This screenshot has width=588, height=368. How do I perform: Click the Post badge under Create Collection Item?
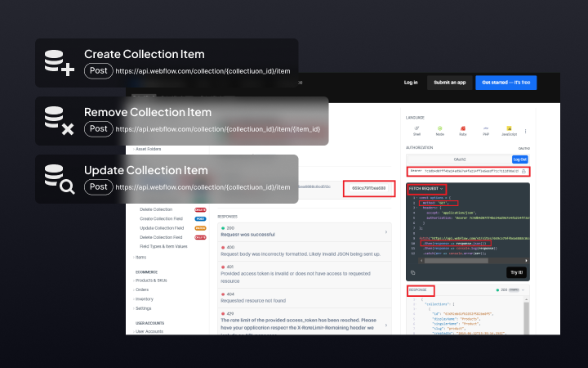click(x=98, y=71)
